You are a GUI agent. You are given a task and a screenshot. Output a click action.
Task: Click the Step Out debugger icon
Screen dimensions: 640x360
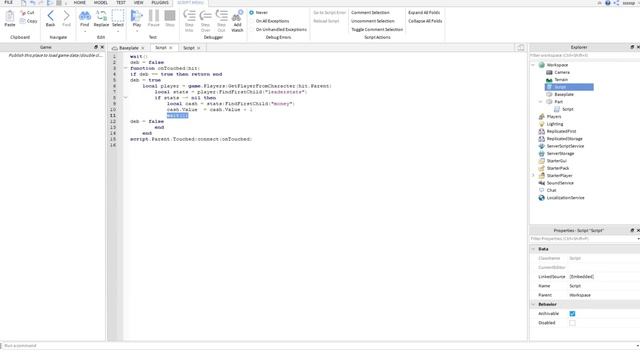[221, 16]
